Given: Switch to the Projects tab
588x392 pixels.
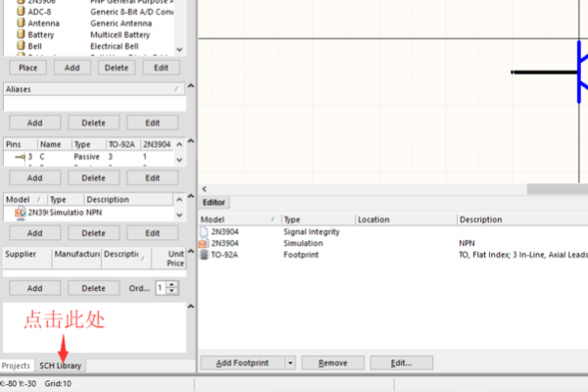Looking at the screenshot, I should pos(16,366).
